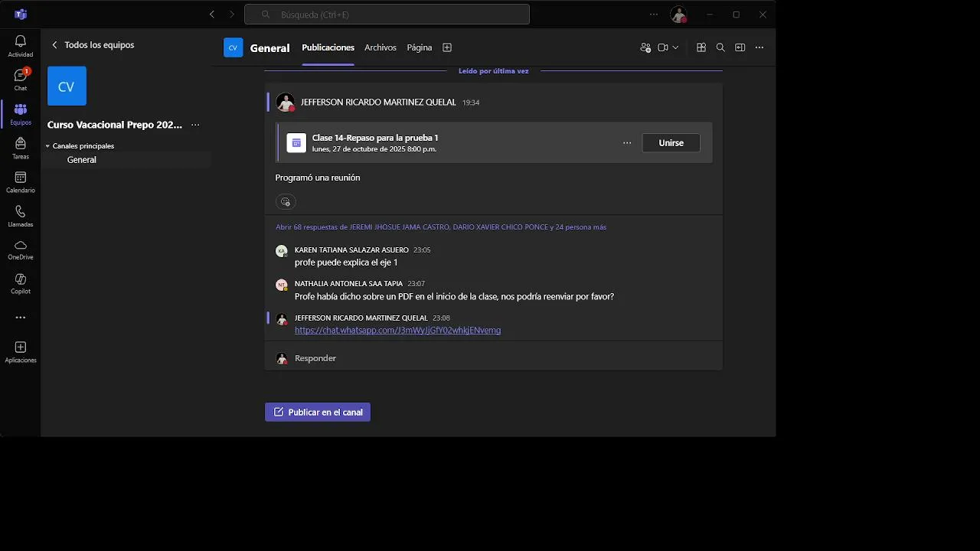This screenshot has height=551, width=980.
Task: Open the Actividad feed
Action: point(21,46)
